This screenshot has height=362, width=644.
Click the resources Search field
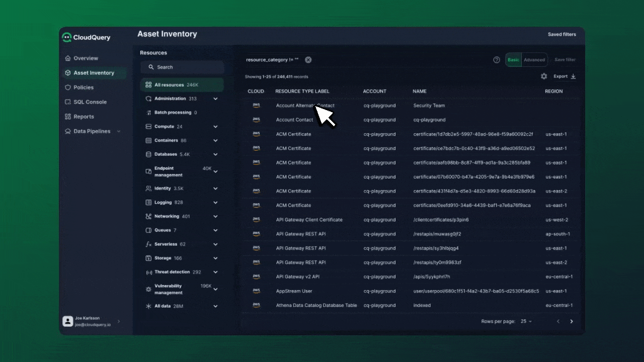[182, 67]
